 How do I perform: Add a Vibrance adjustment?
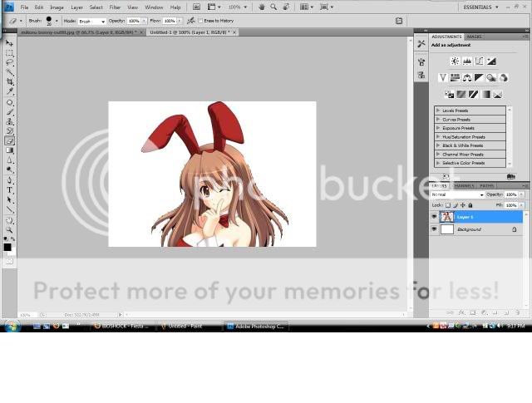pyautogui.click(x=443, y=77)
